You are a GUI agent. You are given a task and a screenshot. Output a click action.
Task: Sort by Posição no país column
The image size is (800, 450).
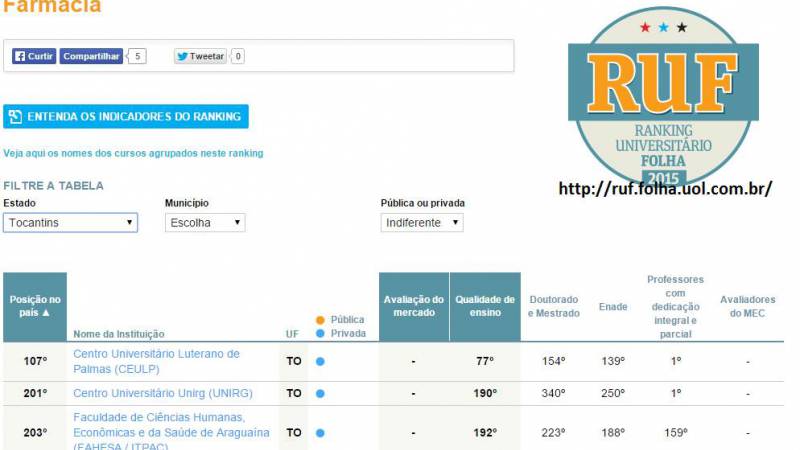(x=35, y=306)
